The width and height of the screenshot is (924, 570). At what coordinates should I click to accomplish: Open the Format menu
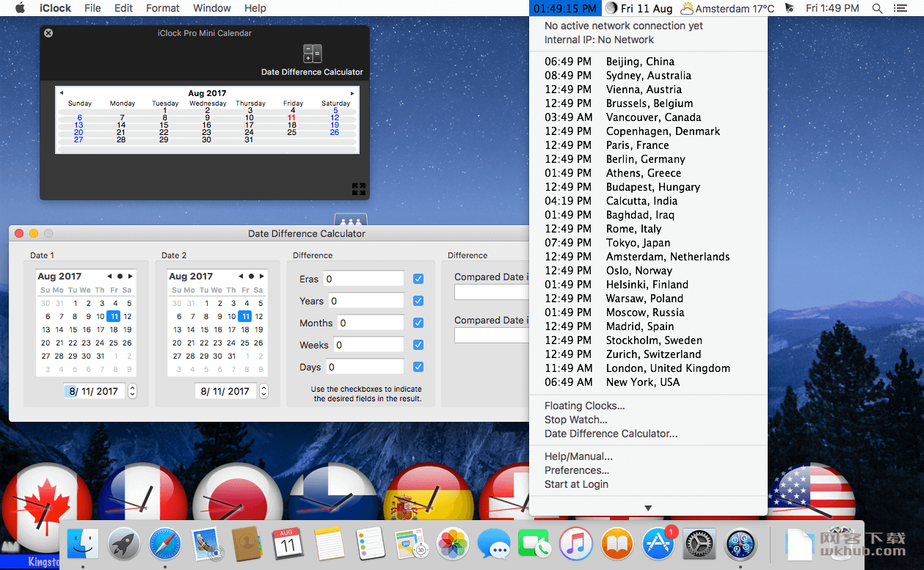163,8
